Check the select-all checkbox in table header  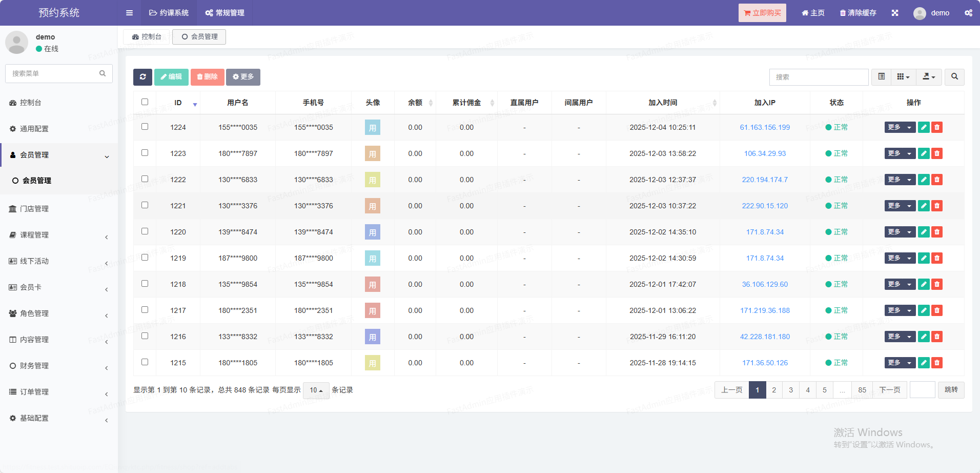pos(145,102)
